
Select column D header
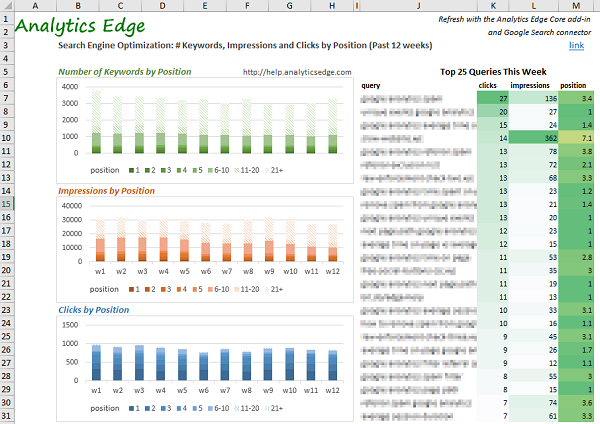click(163, 5)
